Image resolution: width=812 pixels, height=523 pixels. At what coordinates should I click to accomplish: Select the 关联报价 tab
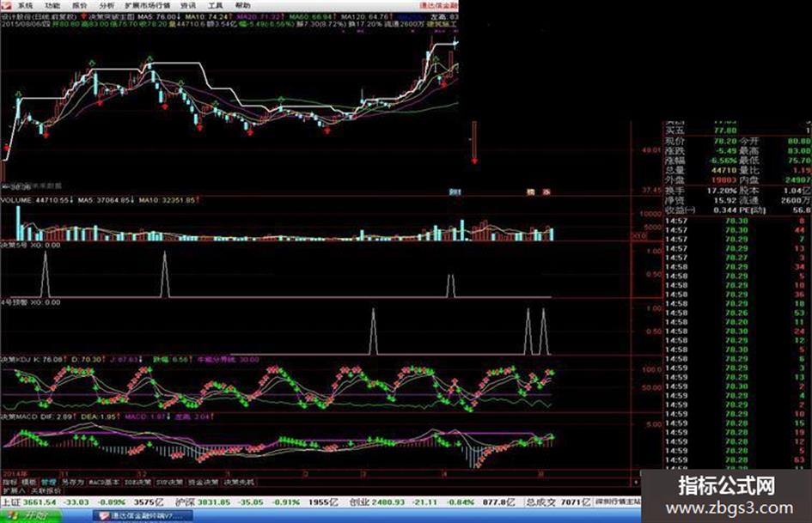click(x=46, y=490)
